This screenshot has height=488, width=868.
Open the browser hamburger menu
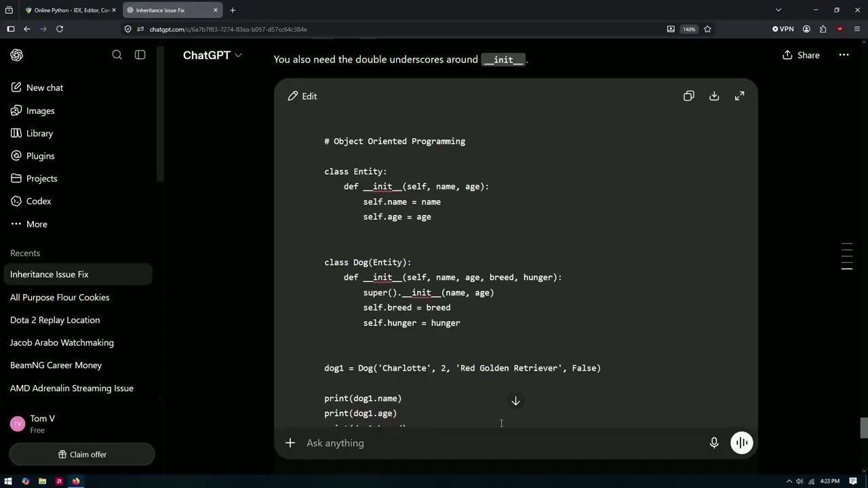pos(857,29)
